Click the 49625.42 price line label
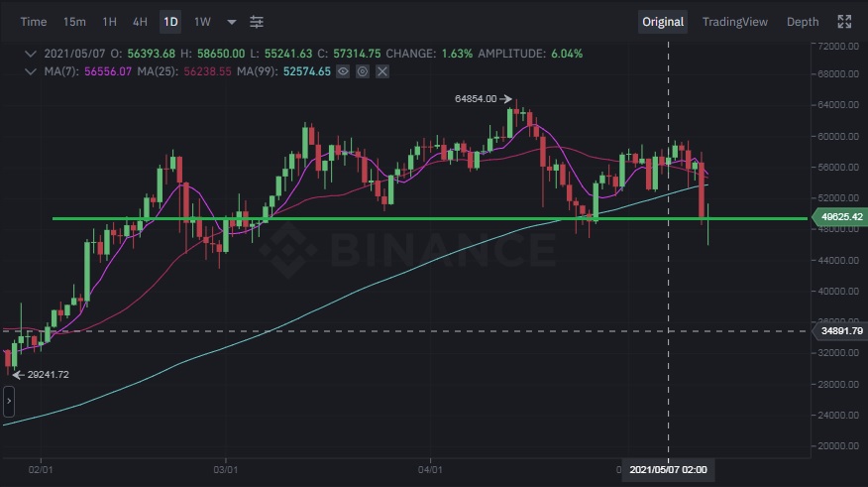 click(x=841, y=216)
